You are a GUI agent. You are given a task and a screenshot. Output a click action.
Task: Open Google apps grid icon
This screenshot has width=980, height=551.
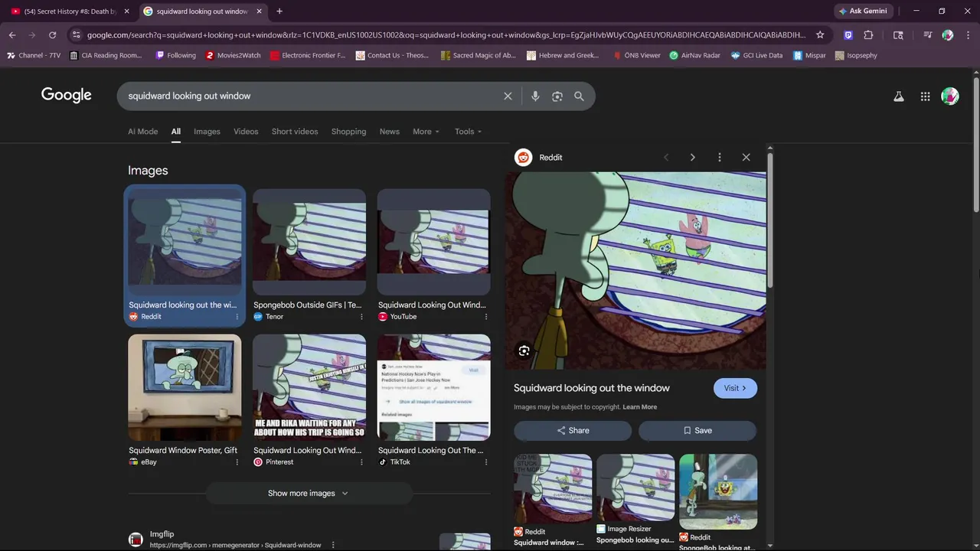(x=925, y=96)
